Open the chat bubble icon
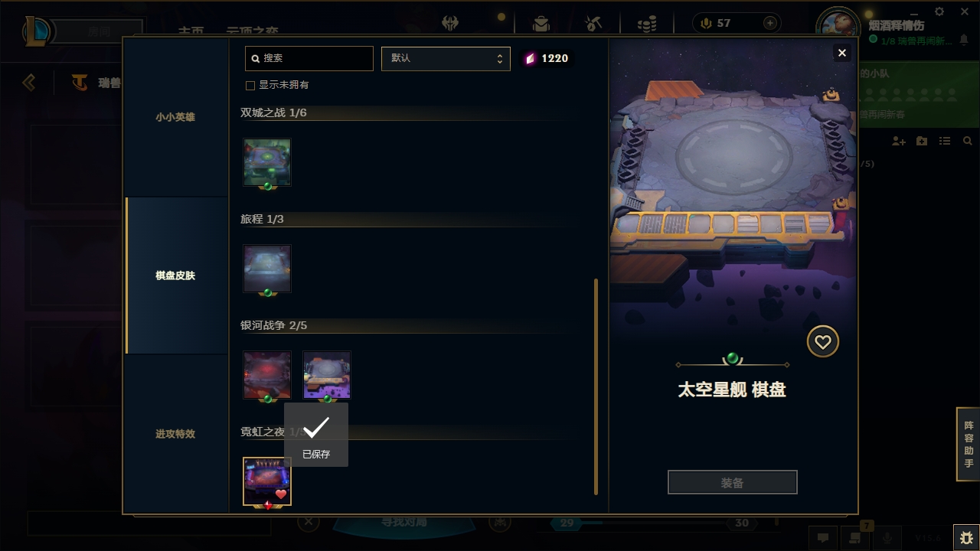980x551 pixels. [823, 538]
